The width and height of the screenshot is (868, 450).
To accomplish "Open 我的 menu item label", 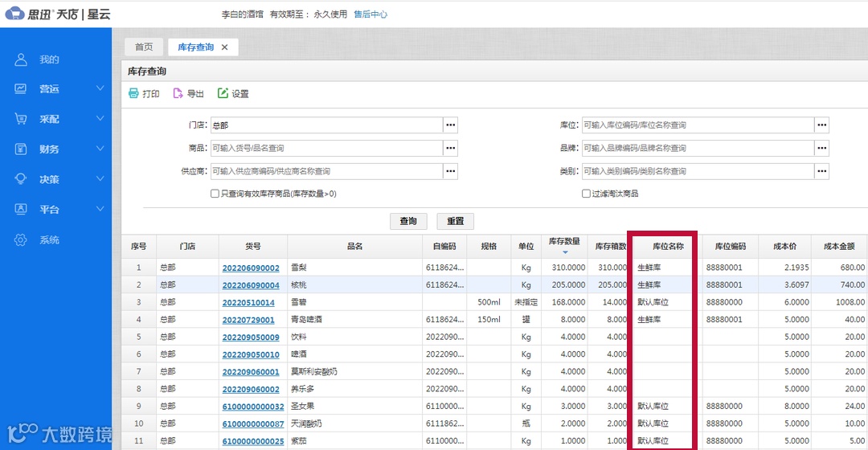I will [49, 59].
